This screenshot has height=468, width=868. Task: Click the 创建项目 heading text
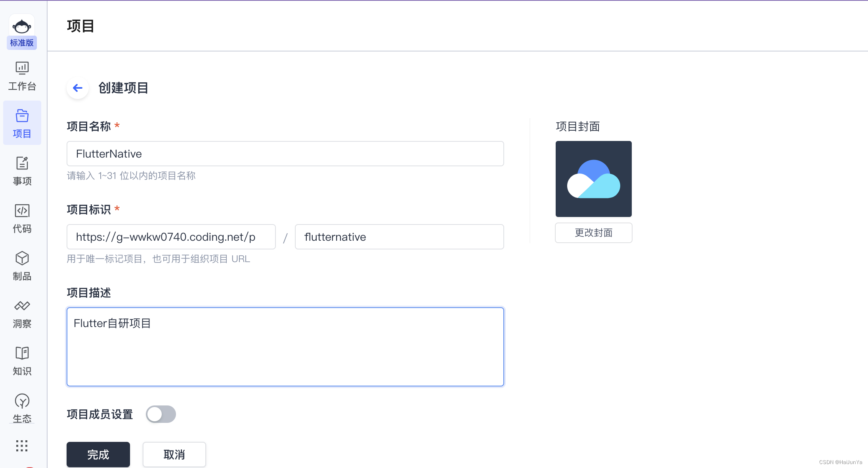point(123,88)
